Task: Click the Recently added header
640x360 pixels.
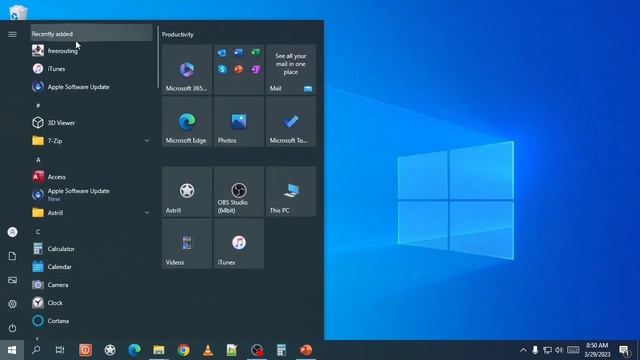Action: (92, 34)
